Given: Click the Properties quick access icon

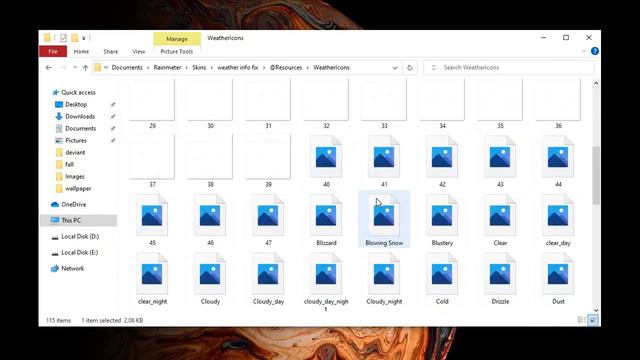Looking at the screenshot, I should [x=63, y=38].
